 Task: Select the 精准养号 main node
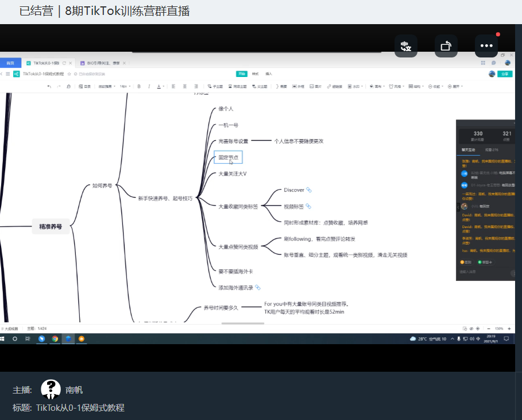[x=51, y=227]
